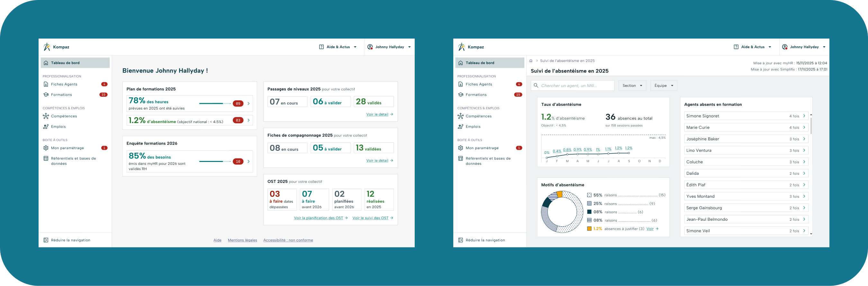The width and height of the screenshot is (868, 286).
Task: Click the chevron on the 78% des heures row
Action: point(249,103)
